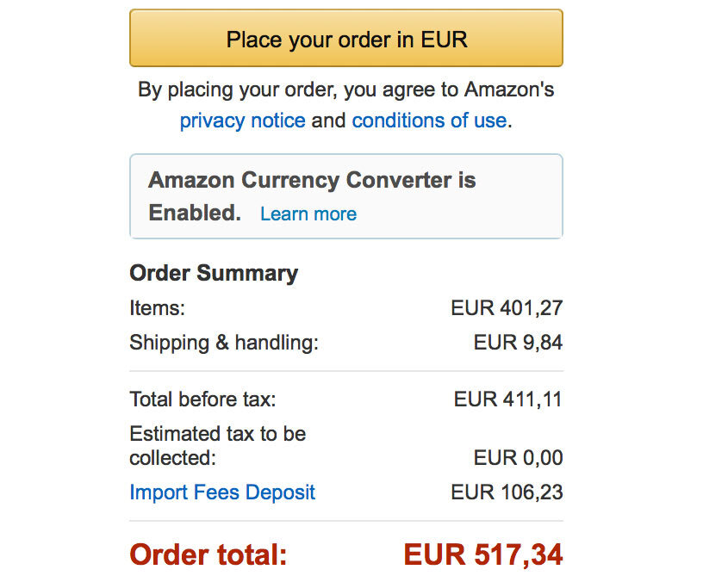Image resolution: width=728 pixels, height=582 pixels.
Task: Select the EUR 517,34 order total amount
Action: tap(482, 555)
